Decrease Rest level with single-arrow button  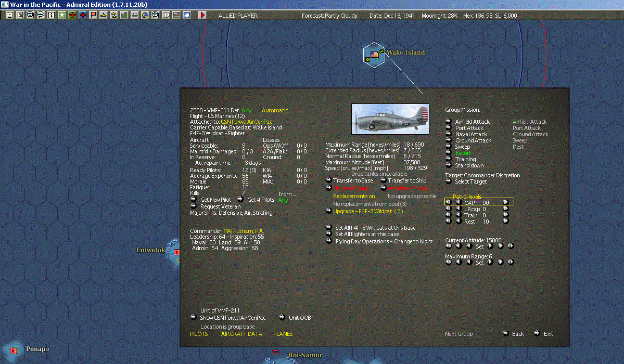(x=459, y=221)
